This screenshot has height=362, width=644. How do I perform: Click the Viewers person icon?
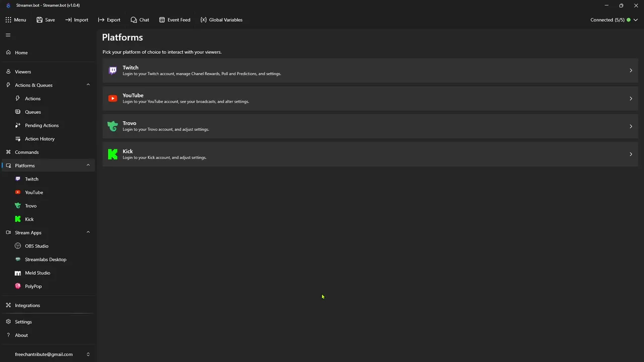[8, 71]
